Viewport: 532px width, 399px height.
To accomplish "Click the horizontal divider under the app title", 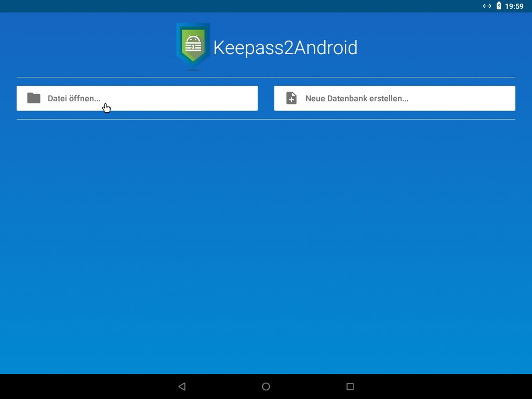I will click(x=266, y=77).
